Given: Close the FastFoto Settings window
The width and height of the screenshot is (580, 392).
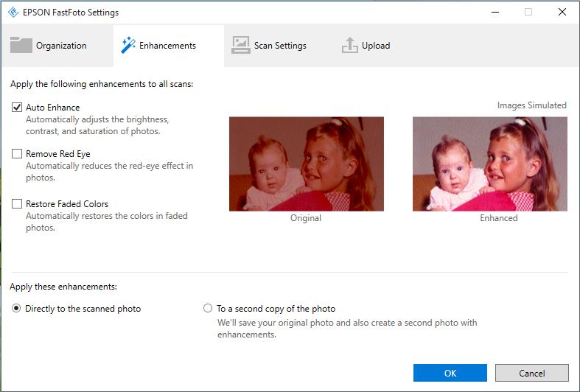Looking at the screenshot, I should [562, 13].
